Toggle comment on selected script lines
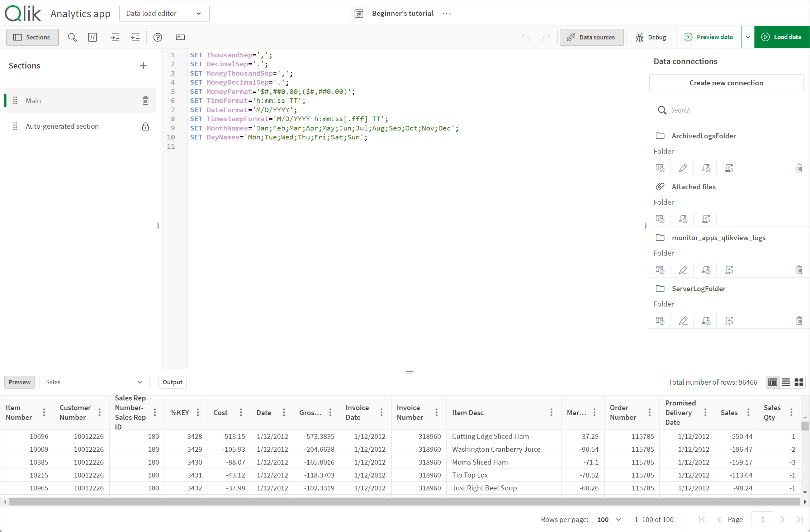 coord(92,37)
